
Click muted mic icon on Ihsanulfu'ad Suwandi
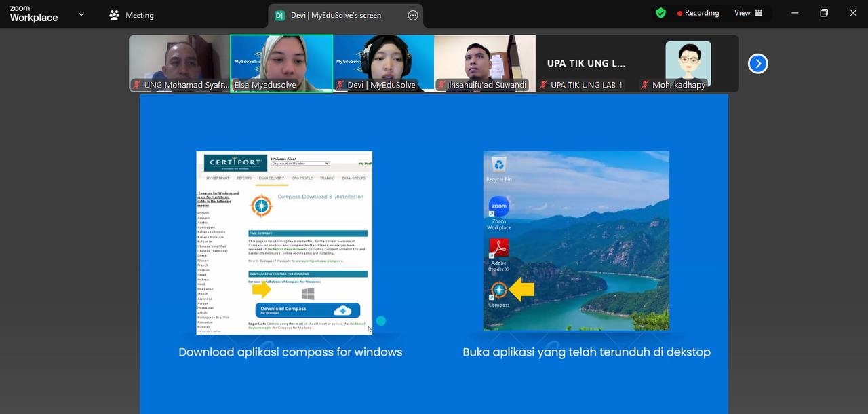442,85
